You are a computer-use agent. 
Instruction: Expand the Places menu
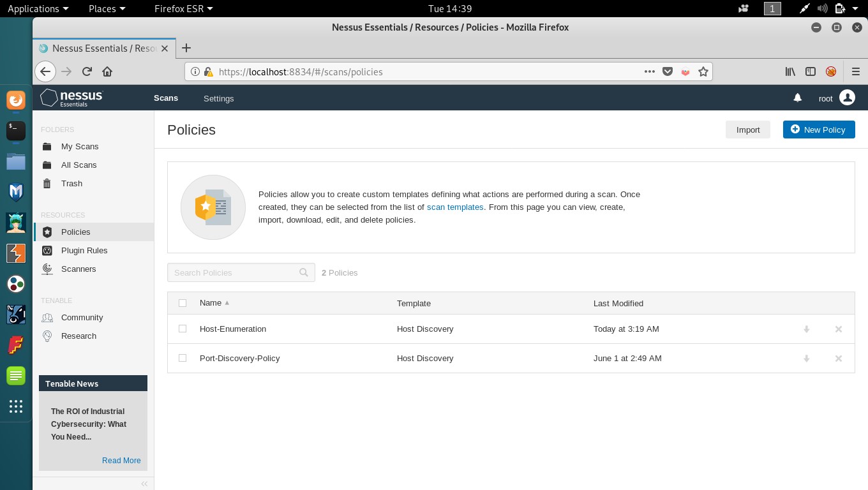[x=107, y=8]
